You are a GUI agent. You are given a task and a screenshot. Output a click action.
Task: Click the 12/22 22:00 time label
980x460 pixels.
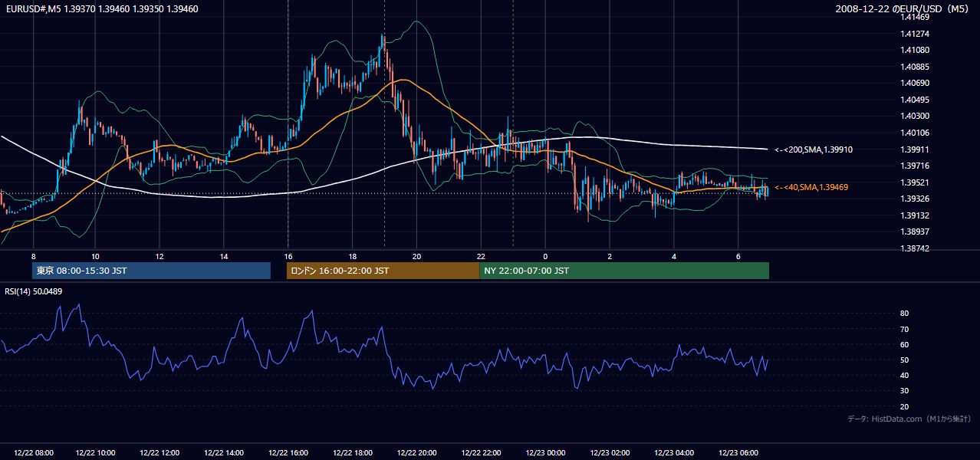click(482, 453)
